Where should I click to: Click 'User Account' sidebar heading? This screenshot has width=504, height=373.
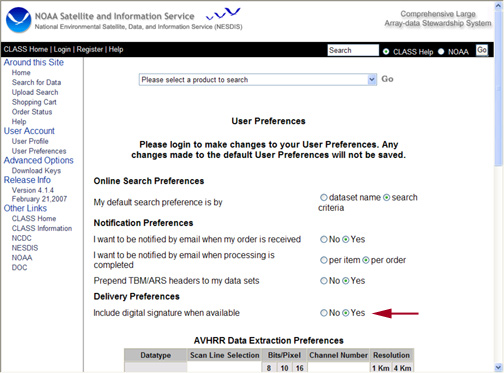click(x=29, y=131)
